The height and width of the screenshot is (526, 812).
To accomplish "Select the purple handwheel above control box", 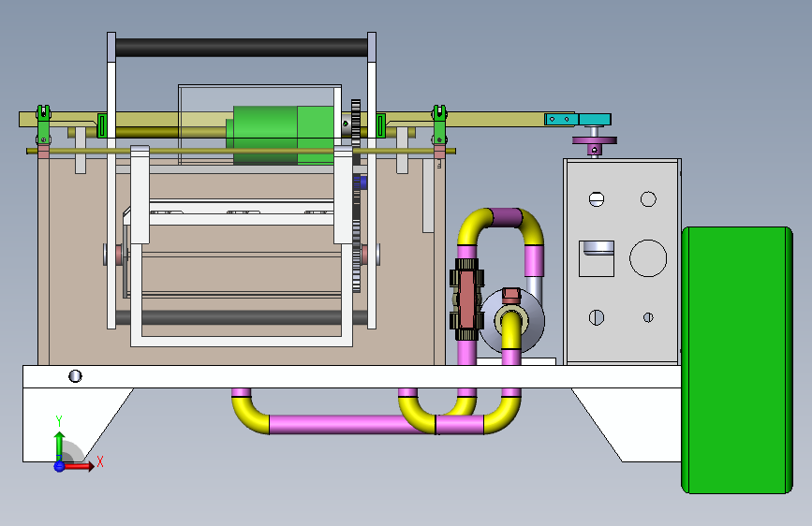I will tap(595, 140).
